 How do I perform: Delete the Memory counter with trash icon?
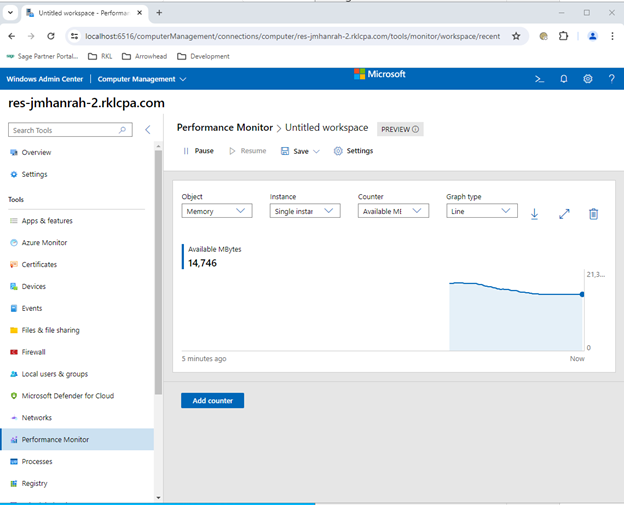(x=593, y=214)
